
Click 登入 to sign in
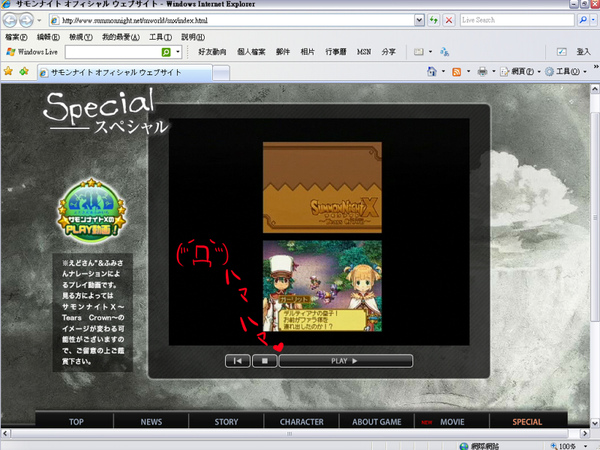(x=584, y=52)
